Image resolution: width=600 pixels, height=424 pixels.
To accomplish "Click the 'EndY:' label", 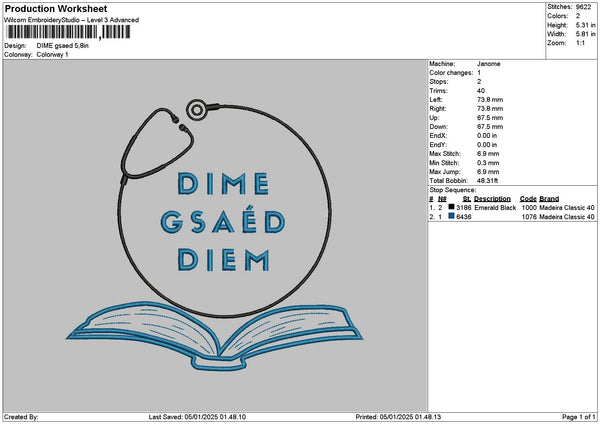I will [438, 145].
